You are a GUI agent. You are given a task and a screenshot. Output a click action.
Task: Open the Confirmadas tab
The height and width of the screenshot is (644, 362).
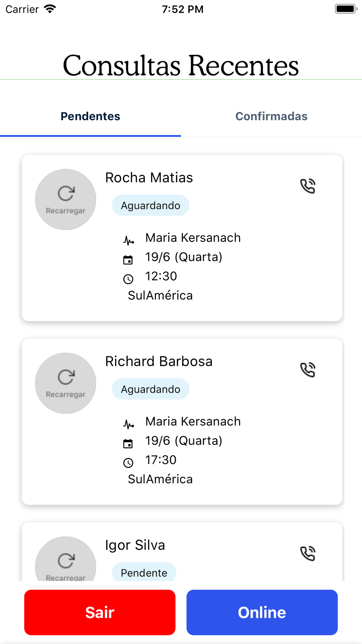pyautogui.click(x=271, y=116)
